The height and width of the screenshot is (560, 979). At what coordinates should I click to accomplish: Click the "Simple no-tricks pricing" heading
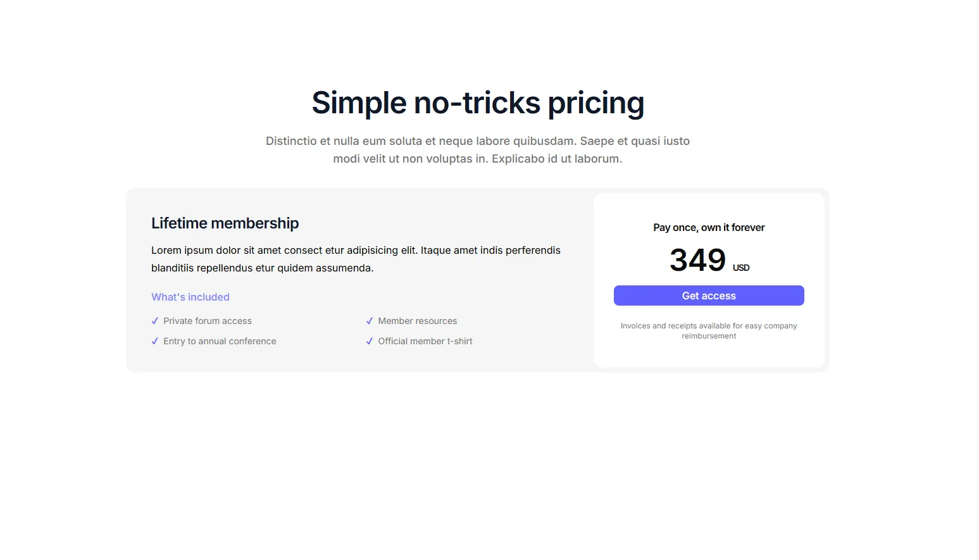(478, 103)
